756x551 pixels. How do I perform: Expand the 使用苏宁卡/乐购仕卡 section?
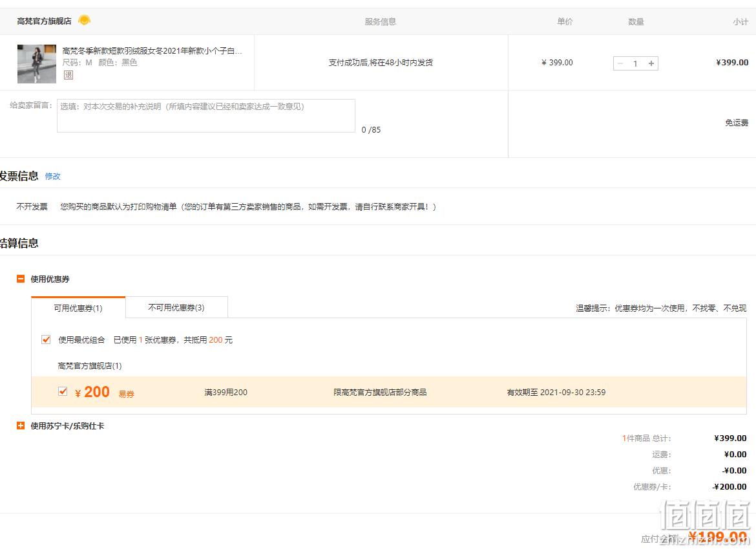[x=21, y=426]
